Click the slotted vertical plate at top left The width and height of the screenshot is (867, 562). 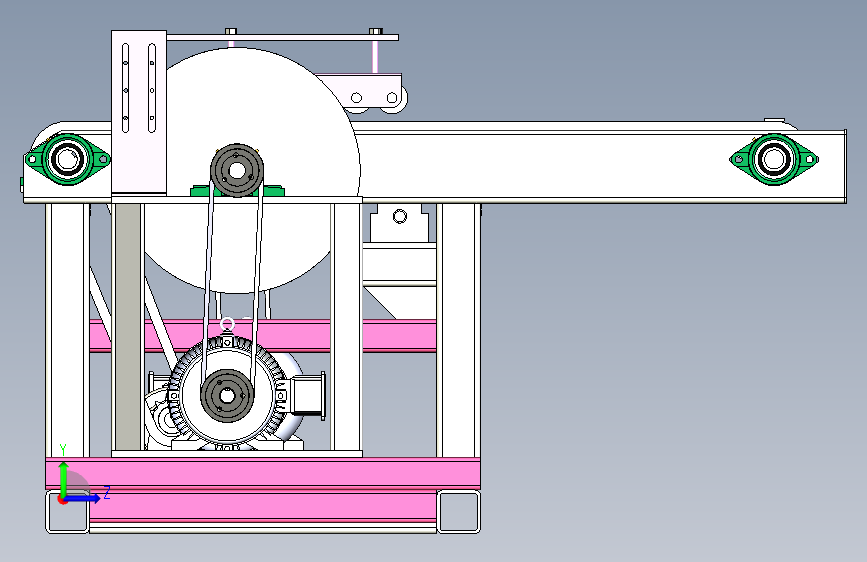(139, 112)
